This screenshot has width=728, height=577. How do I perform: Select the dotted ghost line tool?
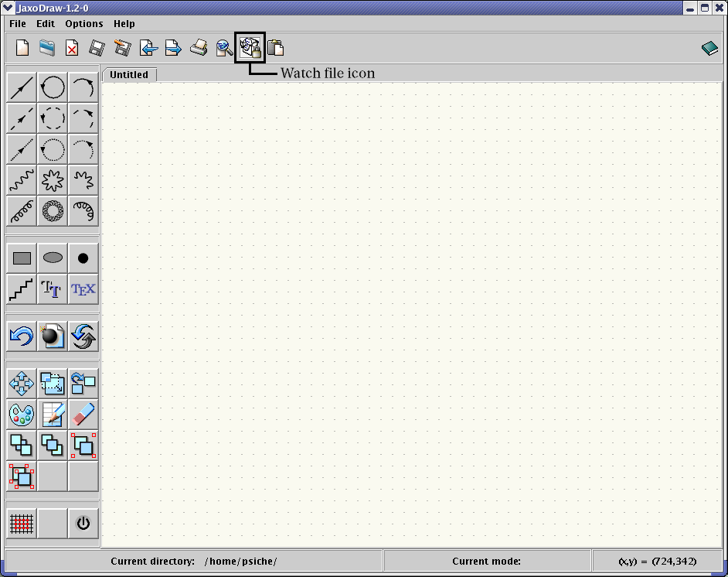pos(22,149)
